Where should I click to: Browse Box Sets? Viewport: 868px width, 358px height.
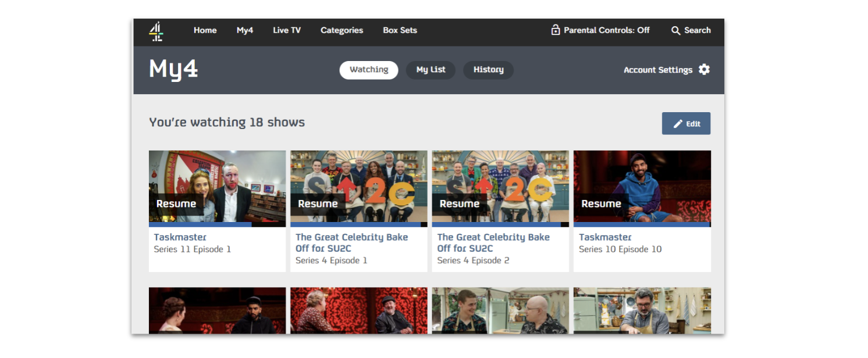coord(400,30)
